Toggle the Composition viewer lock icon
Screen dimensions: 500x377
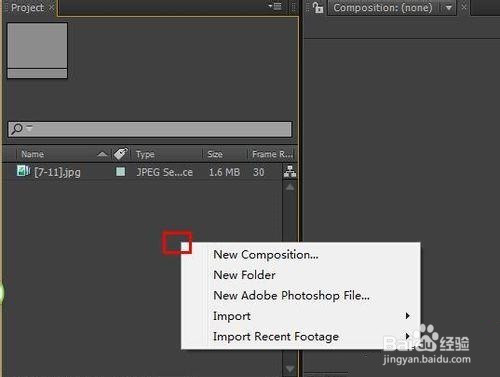[x=318, y=7]
